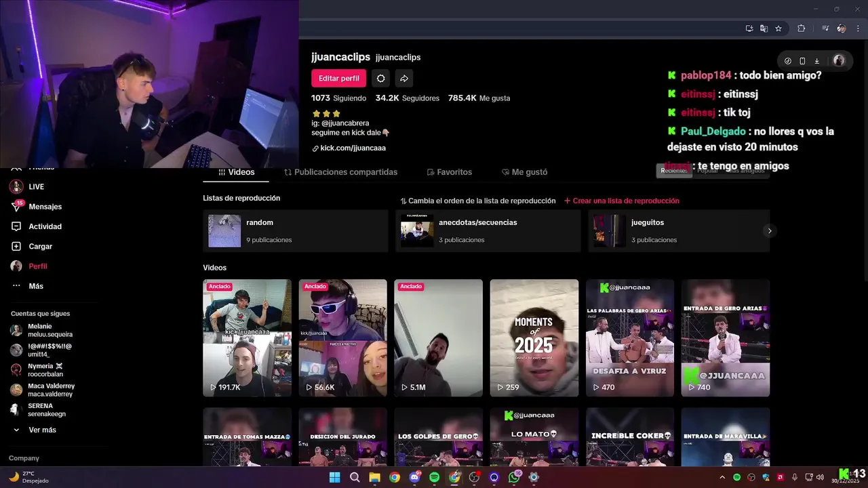Switch to the Me gustó tab
The image size is (868, 488).
point(524,172)
